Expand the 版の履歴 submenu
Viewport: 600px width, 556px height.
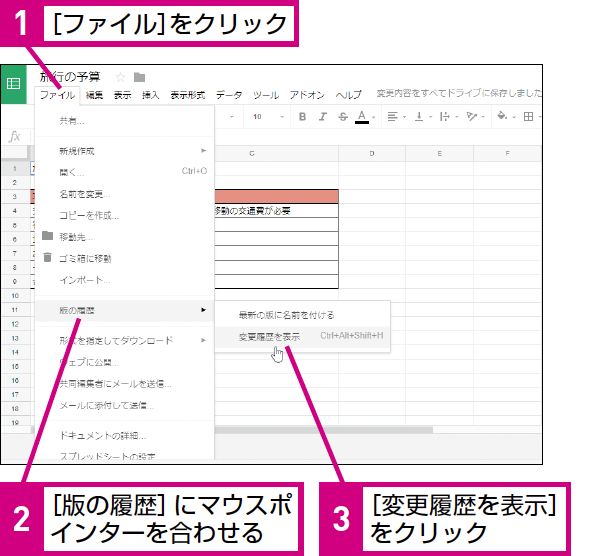point(124,310)
